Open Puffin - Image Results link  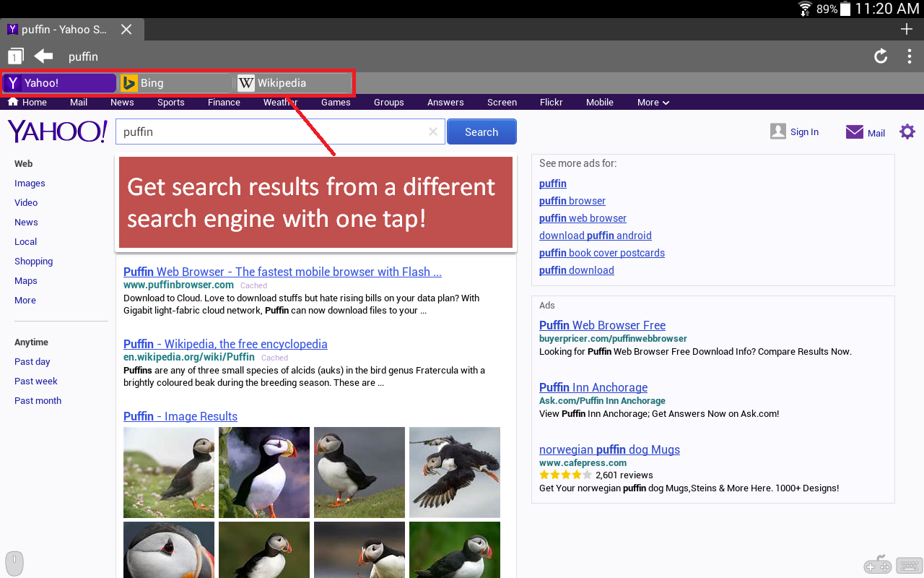[x=180, y=417]
